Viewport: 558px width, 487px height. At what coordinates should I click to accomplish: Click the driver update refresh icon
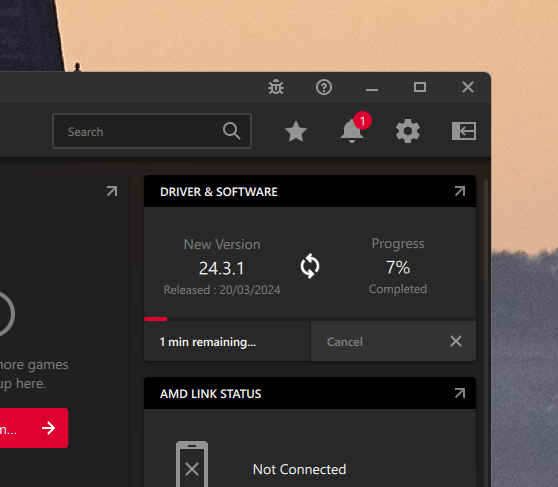pos(310,266)
